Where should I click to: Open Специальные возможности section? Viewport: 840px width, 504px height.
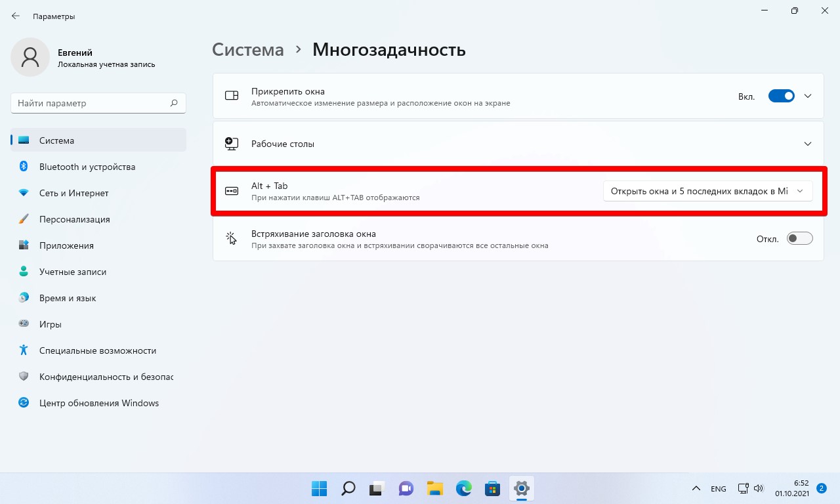pyautogui.click(x=98, y=350)
